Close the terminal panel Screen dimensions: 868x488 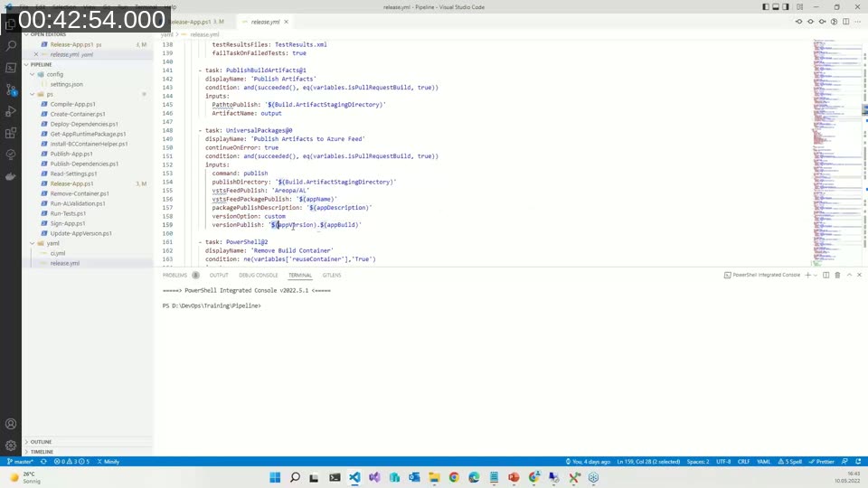click(x=859, y=275)
